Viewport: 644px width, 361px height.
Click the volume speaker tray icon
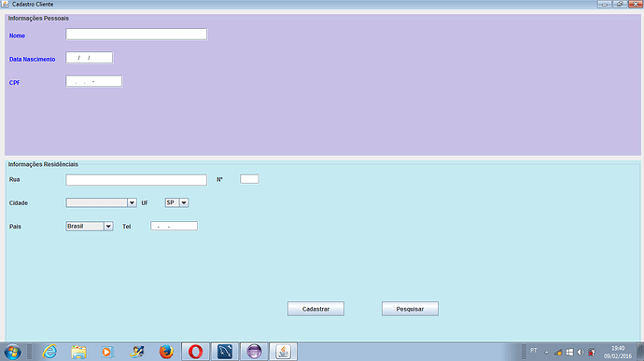click(581, 352)
